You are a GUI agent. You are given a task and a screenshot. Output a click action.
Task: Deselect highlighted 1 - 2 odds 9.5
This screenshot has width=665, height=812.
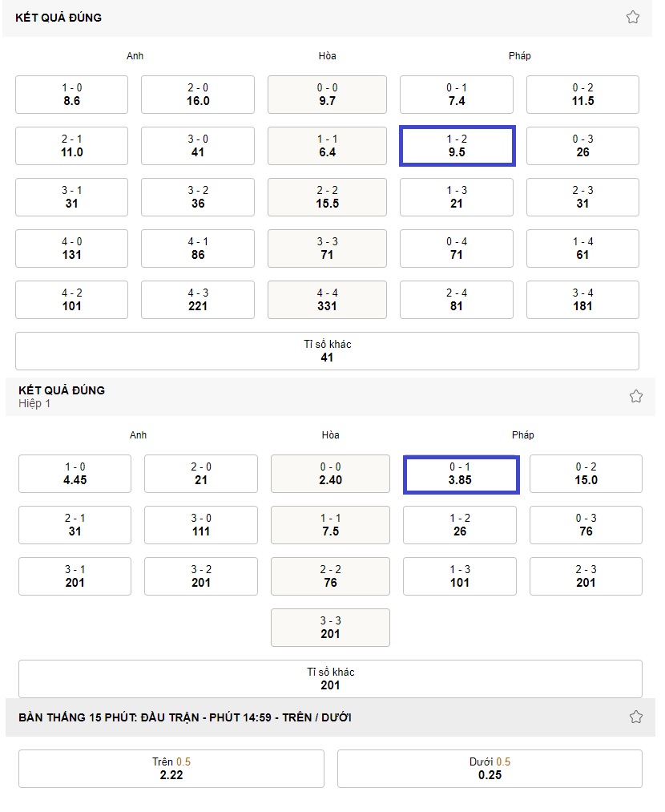[x=457, y=146]
